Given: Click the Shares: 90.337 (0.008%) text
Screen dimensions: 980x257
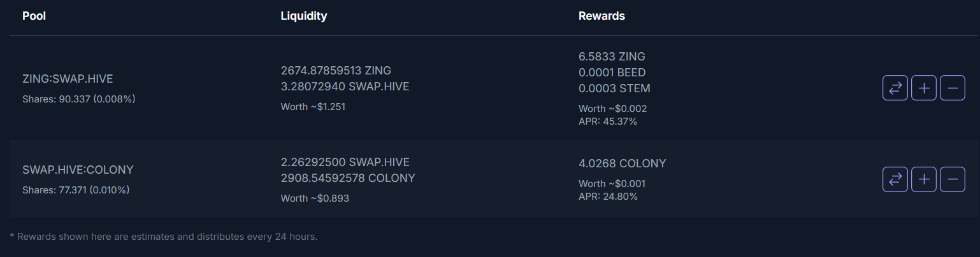Looking at the screenshot, I should (79, 99).
